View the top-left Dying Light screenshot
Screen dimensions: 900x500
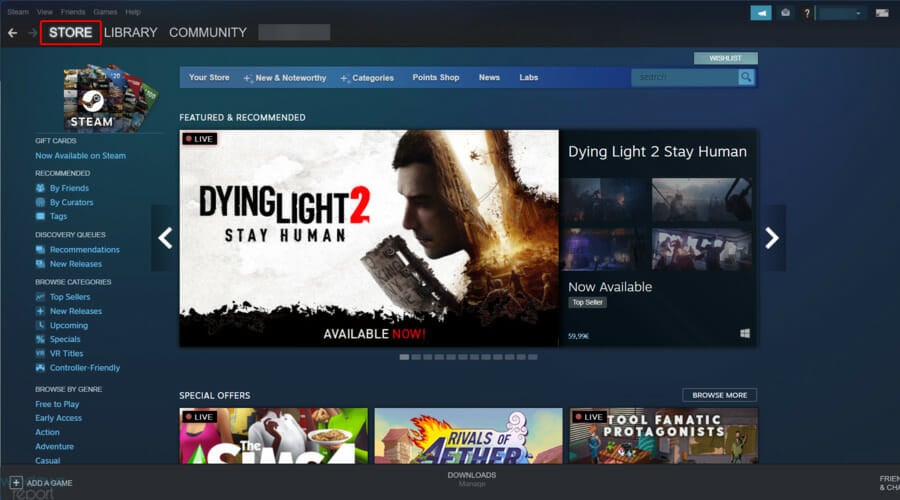pos(604,200)
